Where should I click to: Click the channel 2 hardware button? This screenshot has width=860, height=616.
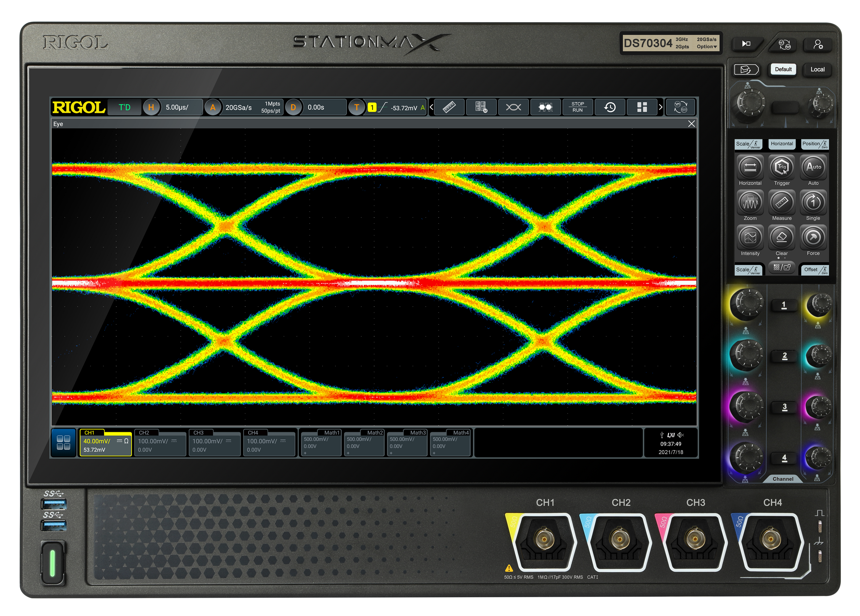coord(784,356)
